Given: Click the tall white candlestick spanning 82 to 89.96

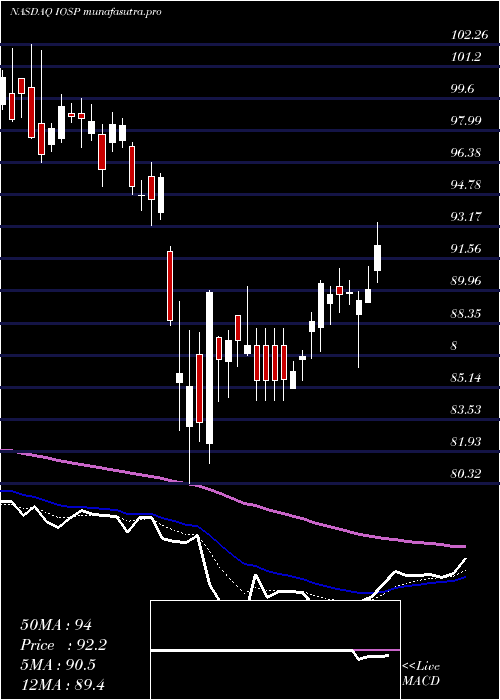Looking at the screenshot, I should click(209, 368).
